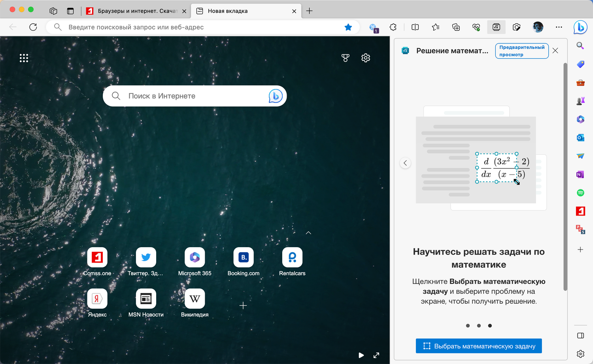Viewport: 593px width, 364px height.
Task: Play the background video
Action: pyautogui.click(x=361, y=355)
